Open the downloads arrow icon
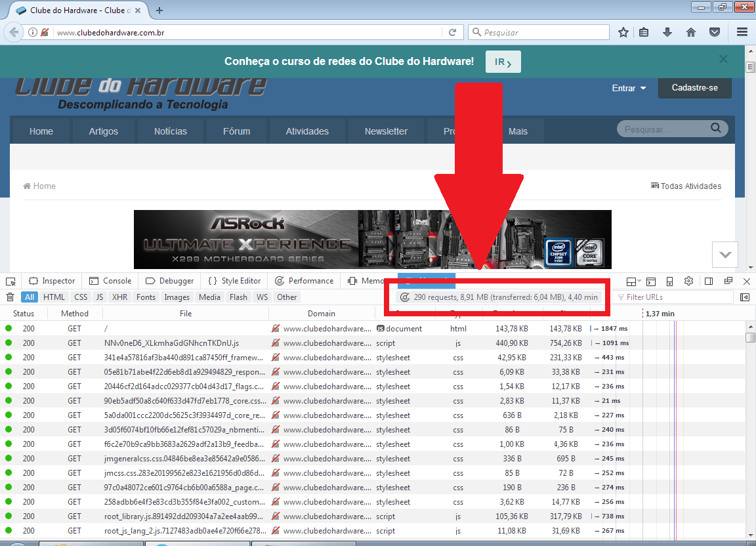756x546 pixels. click(667, 32)
